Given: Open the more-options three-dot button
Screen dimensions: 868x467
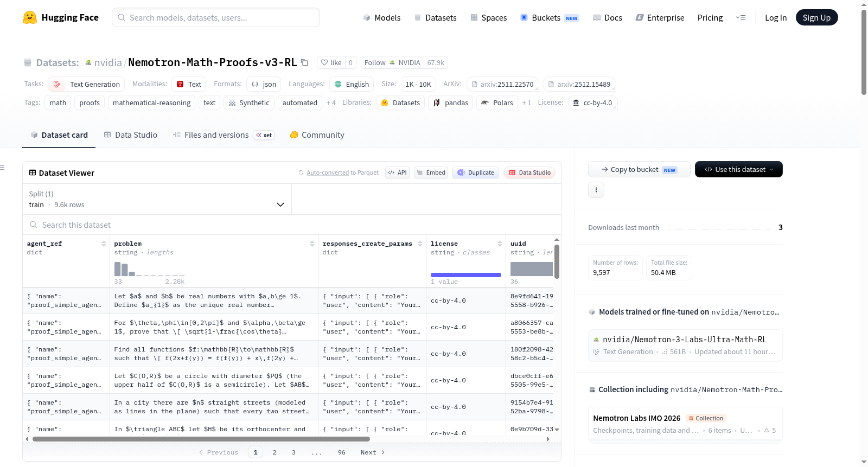Looking at the screenshot, I should (x=596, y=190).
